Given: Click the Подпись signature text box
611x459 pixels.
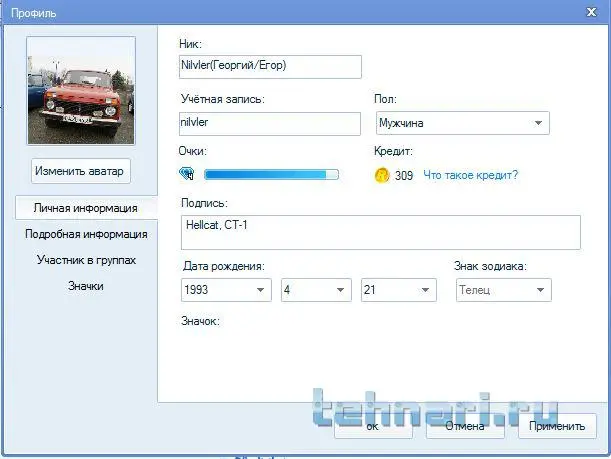Looking at the screenshot, I should pyautogui.click(x=381, y=233).
